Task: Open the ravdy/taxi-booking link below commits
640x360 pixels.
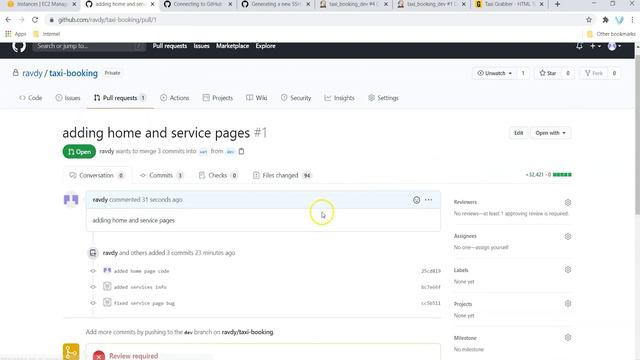Action: pyautogui.click(x=247, y=332)
